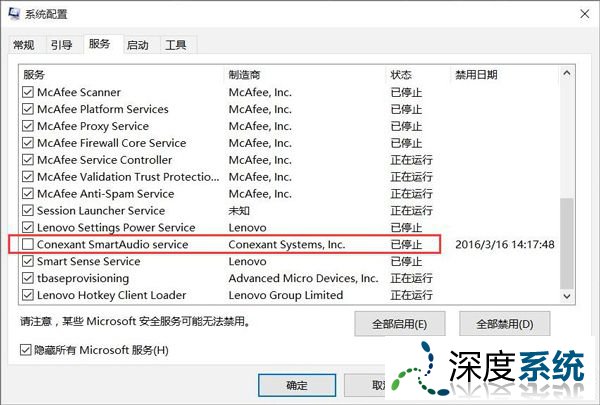Sort by 制造商 column header
Image resolution: width=600 pixels, height=405 pixels.
click(x=305, y=75)
